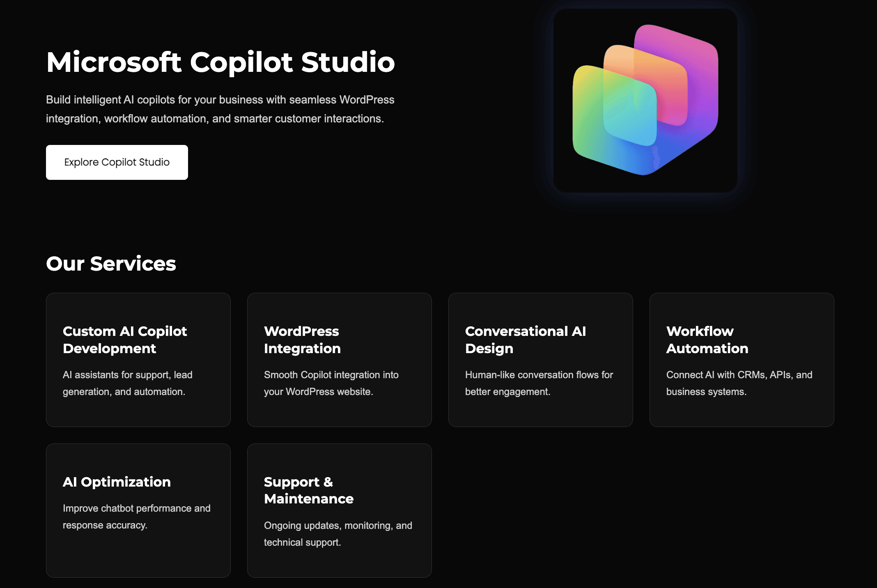Open the Custom AI Copilot Development card
877x588 pixels.
(138, 360)
